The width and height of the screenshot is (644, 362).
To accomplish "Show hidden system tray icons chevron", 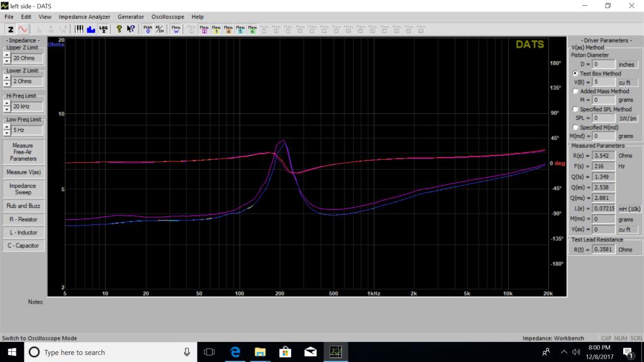I will pos(563,352).
